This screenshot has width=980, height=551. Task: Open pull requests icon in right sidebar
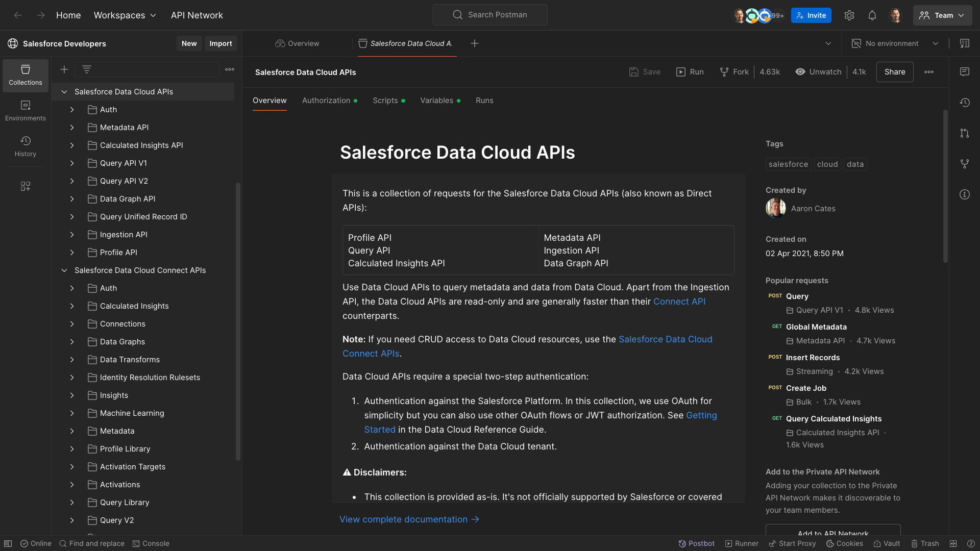pyautogui.click(x=965, y=133)
